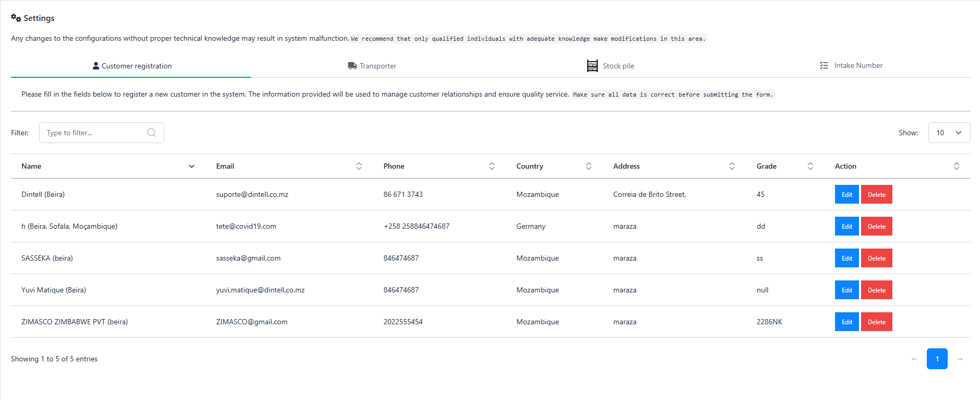
Task: Sort by Country column sort icon
Action: tap(588, 166)
